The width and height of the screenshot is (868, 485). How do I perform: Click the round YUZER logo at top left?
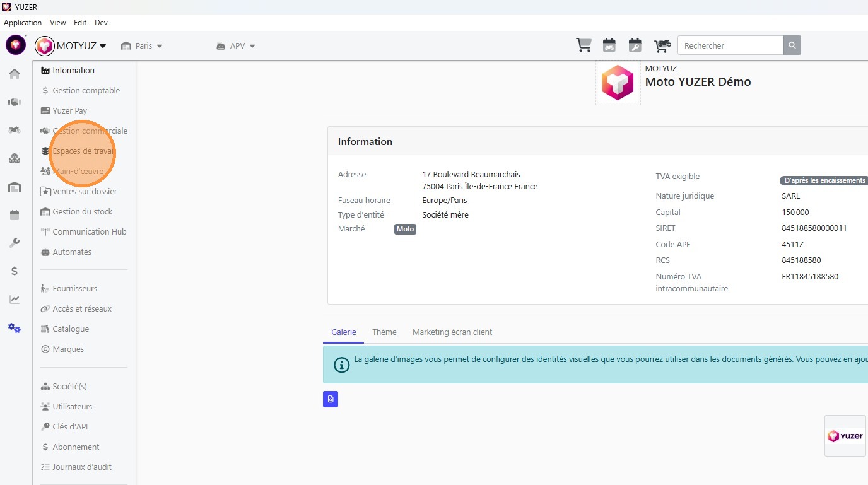point(16,45)
